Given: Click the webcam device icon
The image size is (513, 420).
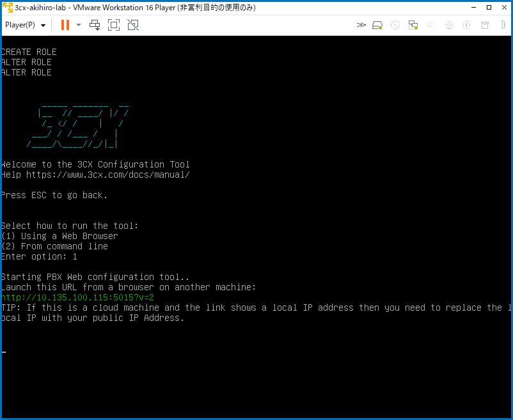Looking at the screenshot, I should tap(449, 25).
